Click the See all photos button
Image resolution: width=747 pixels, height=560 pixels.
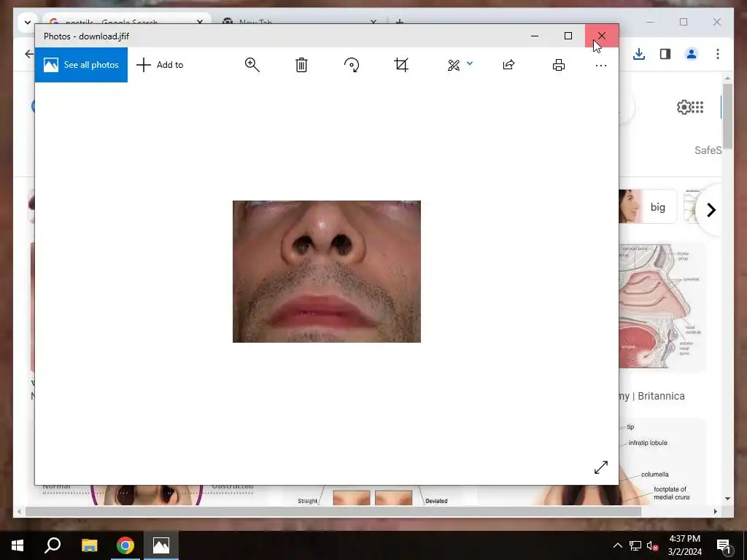(81, 65)
